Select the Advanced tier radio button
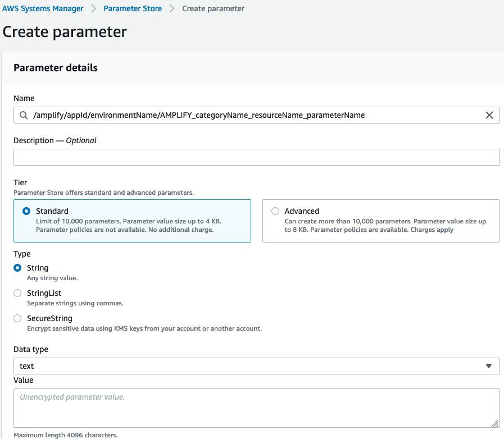504x439 pixels. pyautogui.click(x=275, y=211)
